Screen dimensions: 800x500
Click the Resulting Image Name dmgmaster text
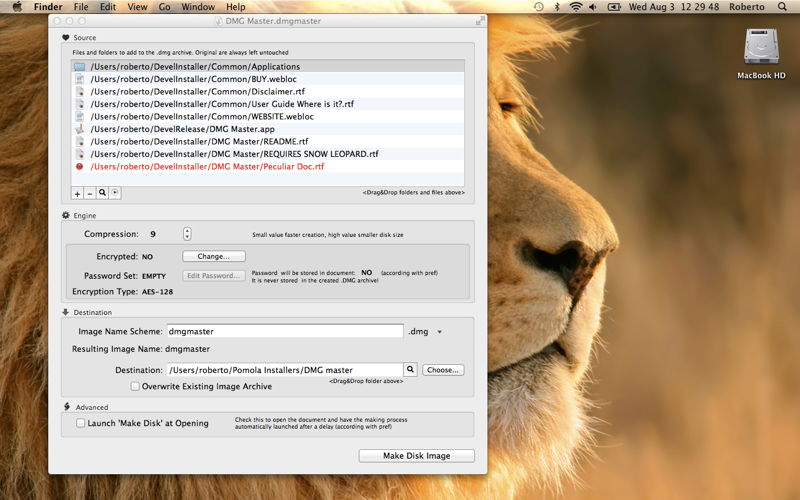pos(187,349)
